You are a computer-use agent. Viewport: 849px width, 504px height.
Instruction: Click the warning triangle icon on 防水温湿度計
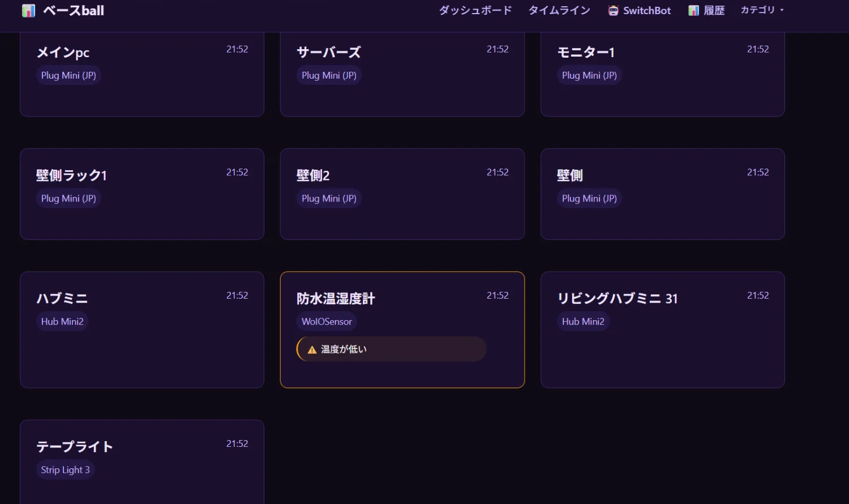coord(311,350)
